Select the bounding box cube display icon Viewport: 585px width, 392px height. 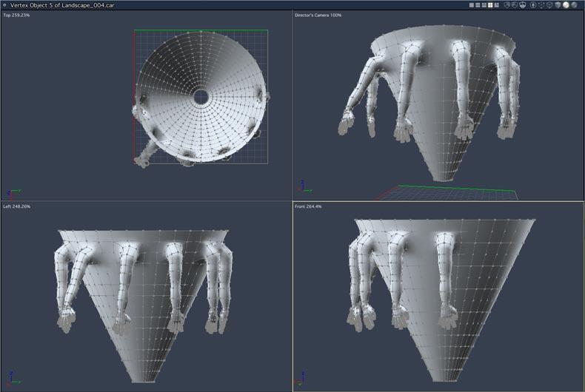point(549,5)
